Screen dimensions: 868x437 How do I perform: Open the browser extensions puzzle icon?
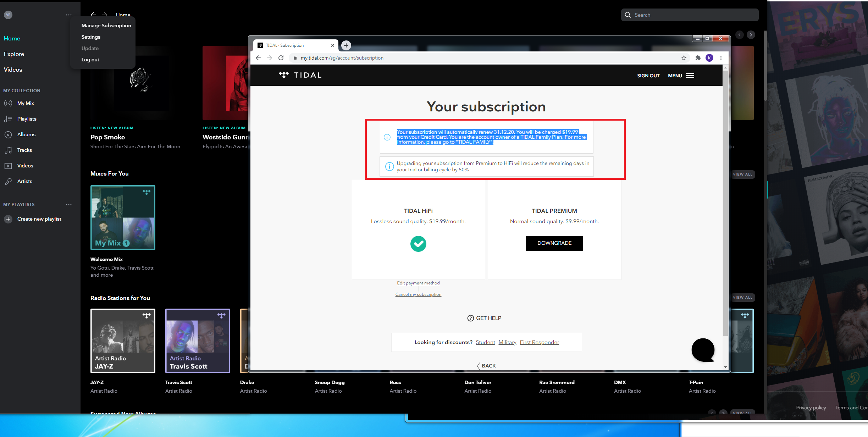pos(698,58)
